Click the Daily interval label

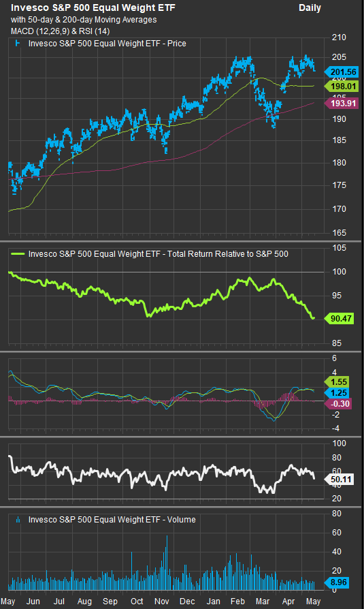click(x=310, y=7)
